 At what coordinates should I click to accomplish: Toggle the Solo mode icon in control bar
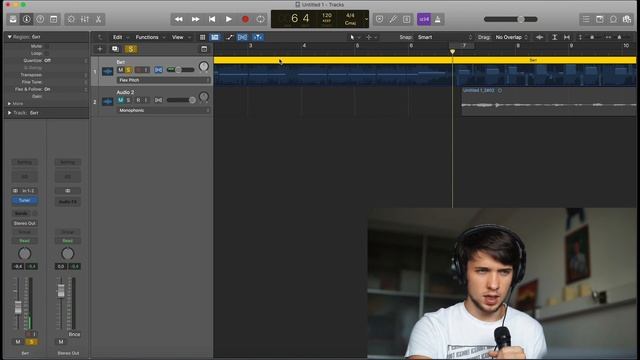(407, 19)
